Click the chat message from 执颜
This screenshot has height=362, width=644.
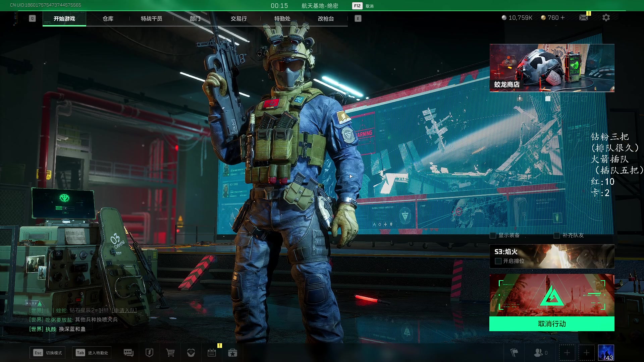(x=57, y=329)
